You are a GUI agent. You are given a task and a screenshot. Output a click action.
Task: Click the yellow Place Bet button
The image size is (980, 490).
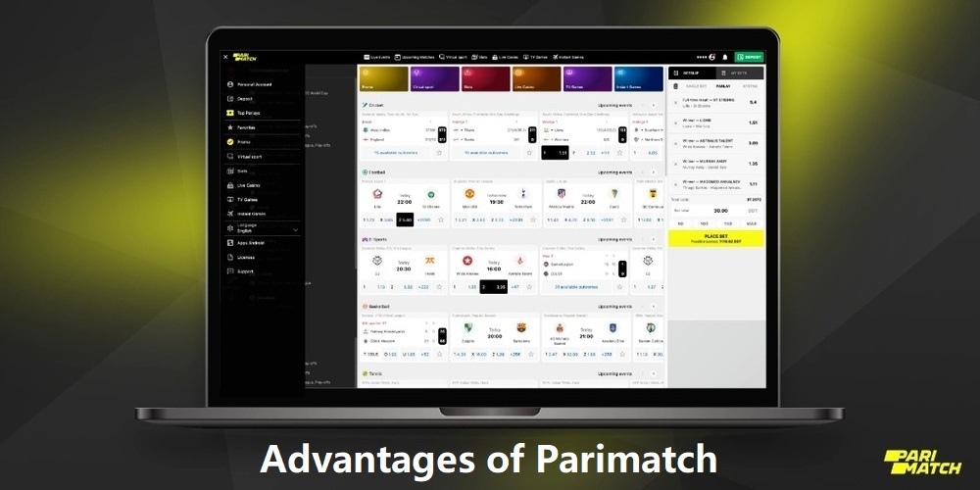pos(716,238)
